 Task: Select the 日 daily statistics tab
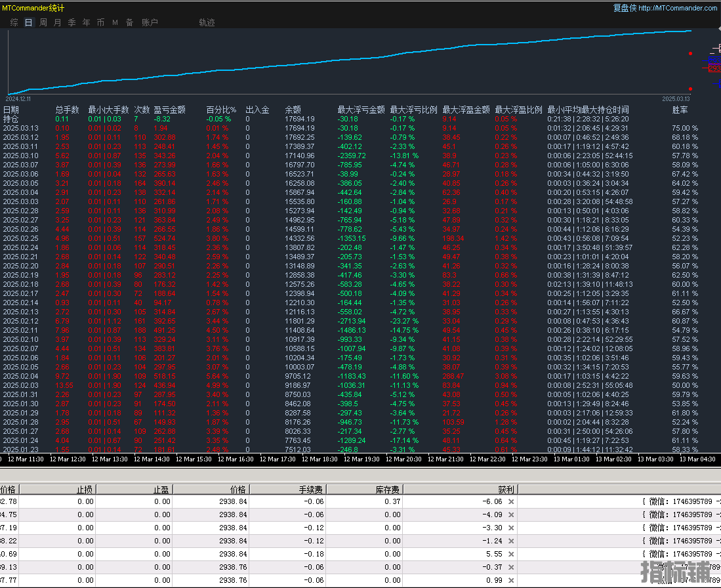coord(28,22)
